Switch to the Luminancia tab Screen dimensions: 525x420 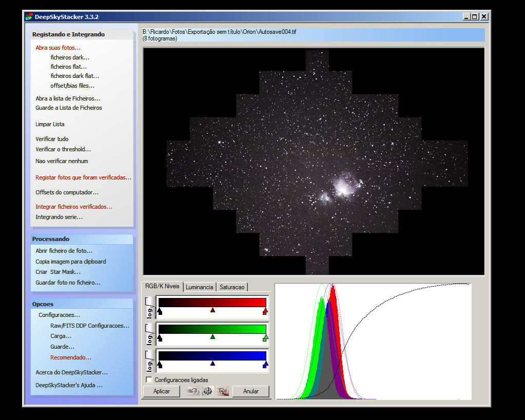[199, 287]
